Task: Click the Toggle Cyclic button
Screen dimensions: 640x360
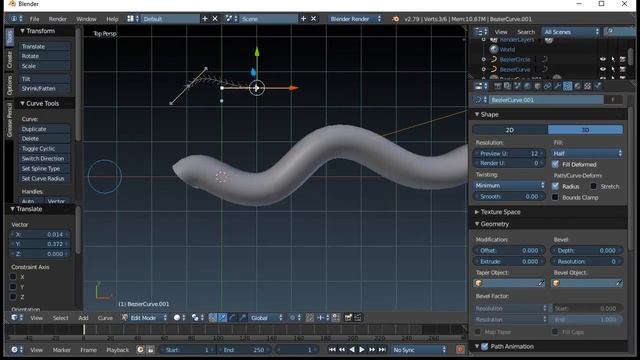Action: (x=44, y=149)
